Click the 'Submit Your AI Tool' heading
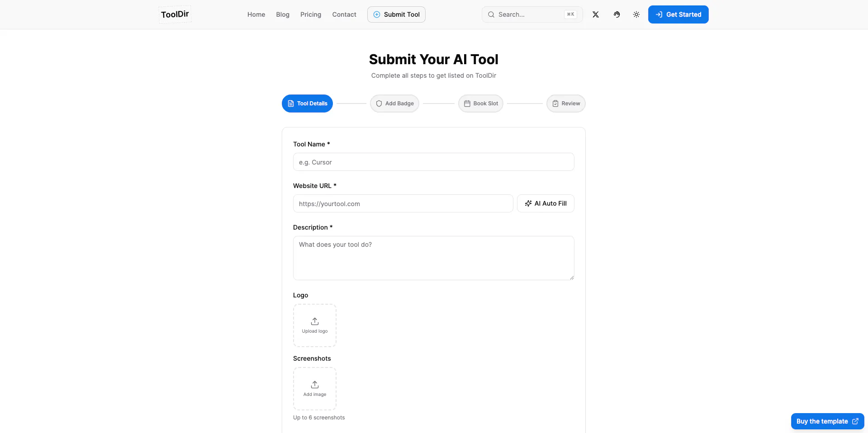 (434, 59)
